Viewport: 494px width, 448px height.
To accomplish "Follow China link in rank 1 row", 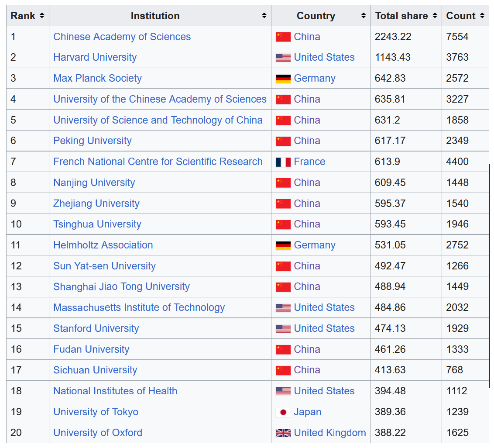I will pyautogui.click(x=307, y=37).
